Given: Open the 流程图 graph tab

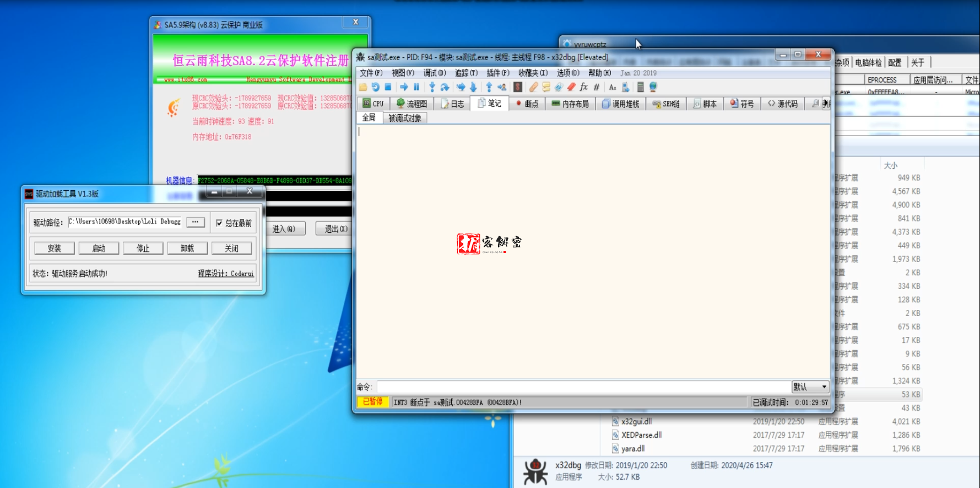Looking at the screenshot, I should pos(412,104).
